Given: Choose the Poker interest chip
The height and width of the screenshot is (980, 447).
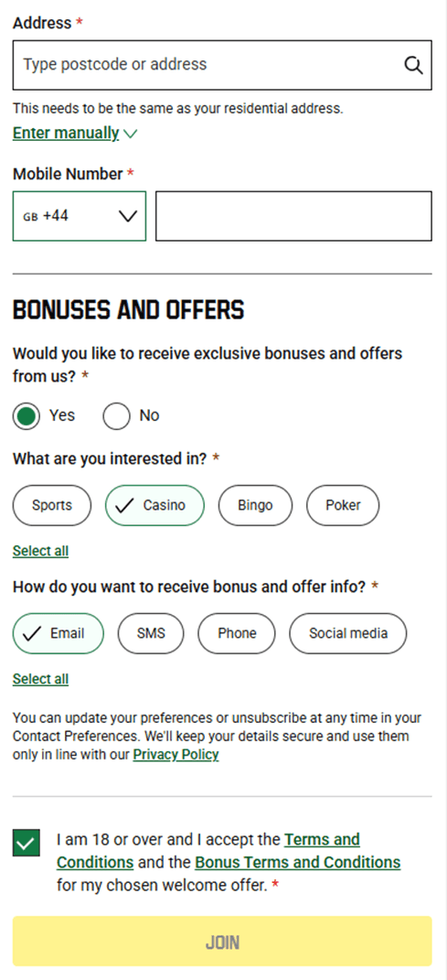Looking at the screenshot, I should pyautogui.click(x=343, y=505).
